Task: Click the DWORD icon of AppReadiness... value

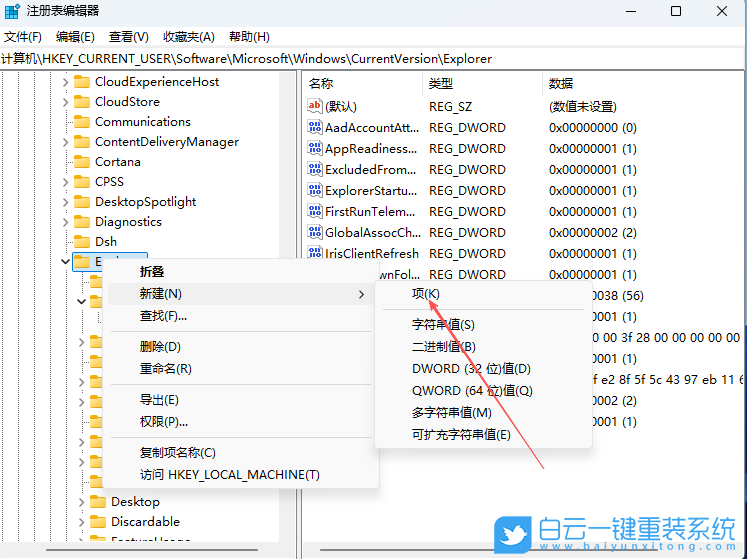Action: pos(314,148)
